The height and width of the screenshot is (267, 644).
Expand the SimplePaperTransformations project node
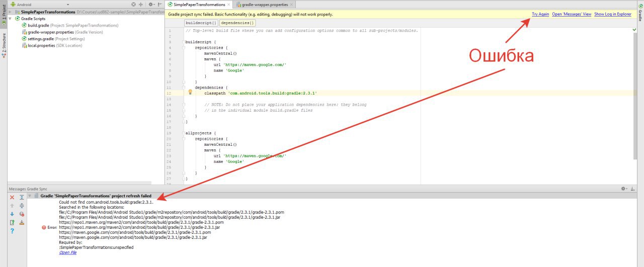11,12
